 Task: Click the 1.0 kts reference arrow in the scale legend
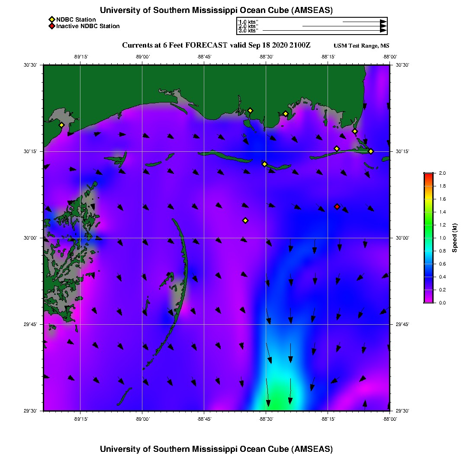(x=363, y=21)
